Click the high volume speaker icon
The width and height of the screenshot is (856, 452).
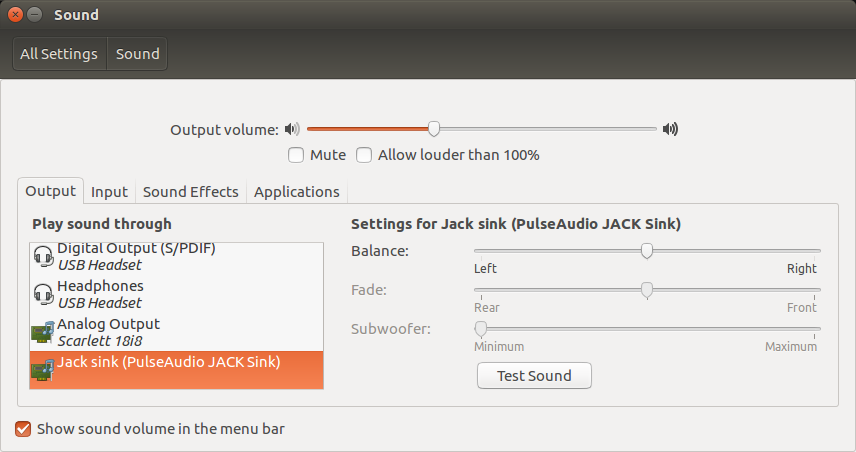pos(670,129)
